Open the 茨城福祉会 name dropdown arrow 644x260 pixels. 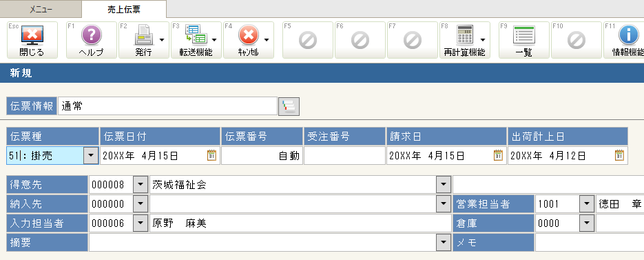pos(444,185)
